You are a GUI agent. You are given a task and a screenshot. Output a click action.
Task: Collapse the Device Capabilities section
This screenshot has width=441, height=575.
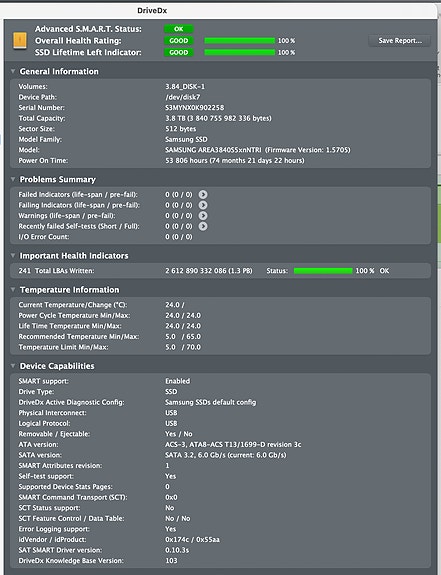coord(13,366)
